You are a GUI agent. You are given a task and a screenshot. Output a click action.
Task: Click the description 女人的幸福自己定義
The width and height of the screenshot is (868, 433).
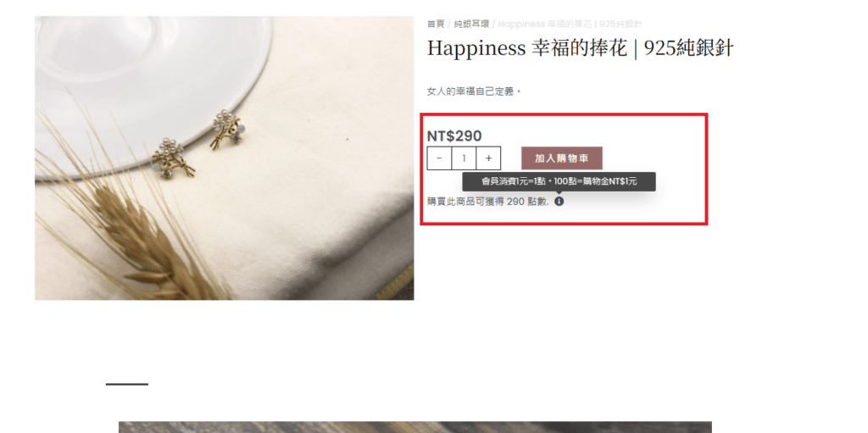coord(474,92)
